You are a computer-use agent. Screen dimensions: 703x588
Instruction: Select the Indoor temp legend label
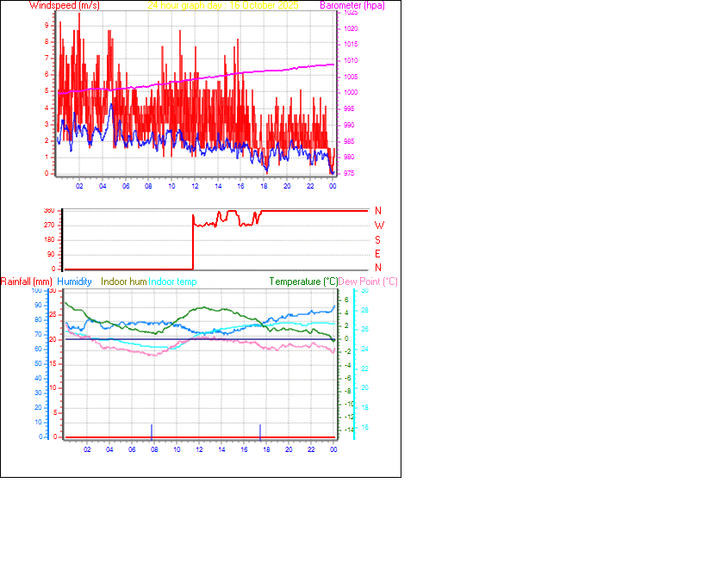171,282
